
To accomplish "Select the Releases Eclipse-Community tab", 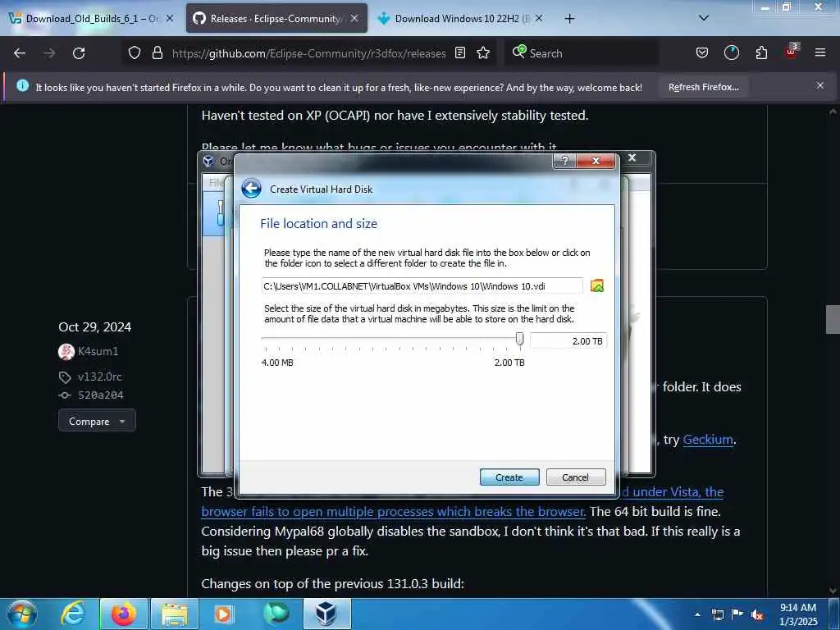I will pos(276,19).
